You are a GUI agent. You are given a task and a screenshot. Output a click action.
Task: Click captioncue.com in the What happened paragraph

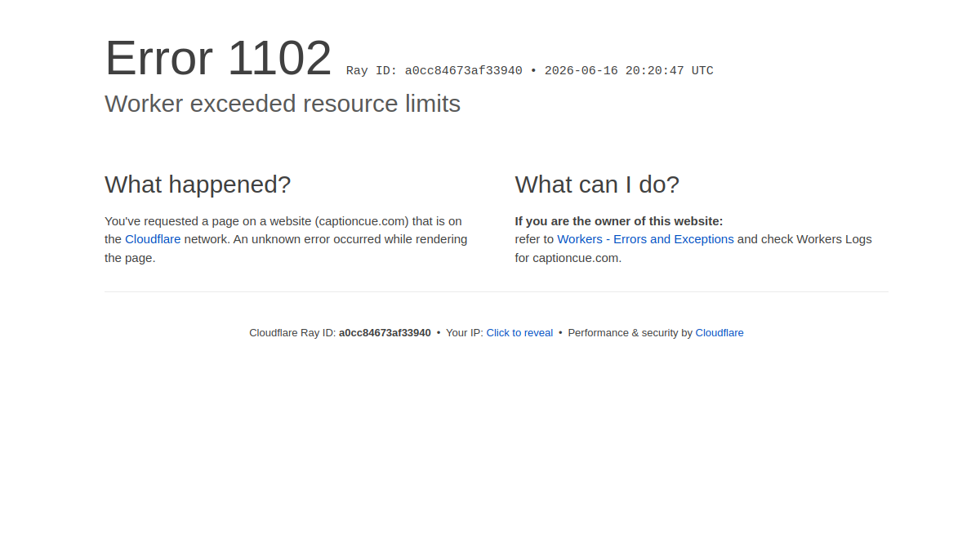point(362,221)
